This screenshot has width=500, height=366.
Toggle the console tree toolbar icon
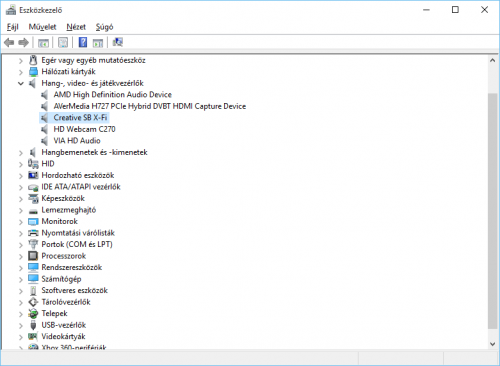tap(43, 43)
